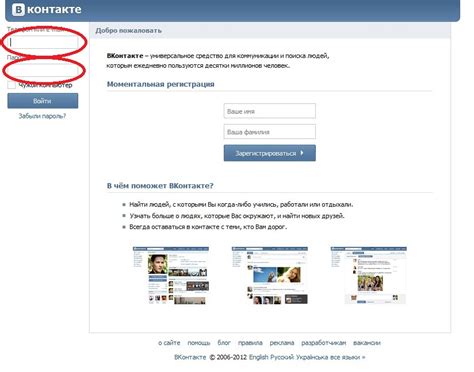Open the group wall preview thumbnail
This screenshot has width=474, height=372.
(x=368, y=275)
